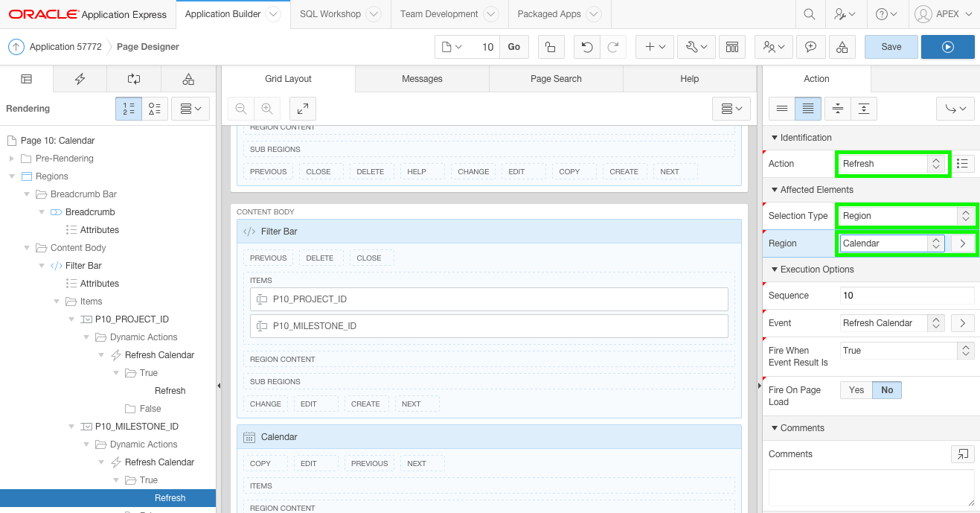The image size is (980, 513).
Task: Toggle group by component type view
Action: click(155, 109)
